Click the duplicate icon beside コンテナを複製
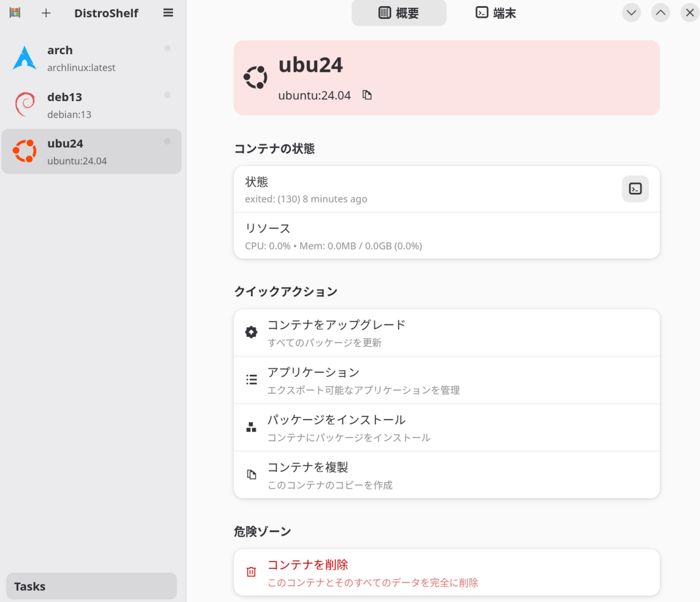 coord(251,474)
